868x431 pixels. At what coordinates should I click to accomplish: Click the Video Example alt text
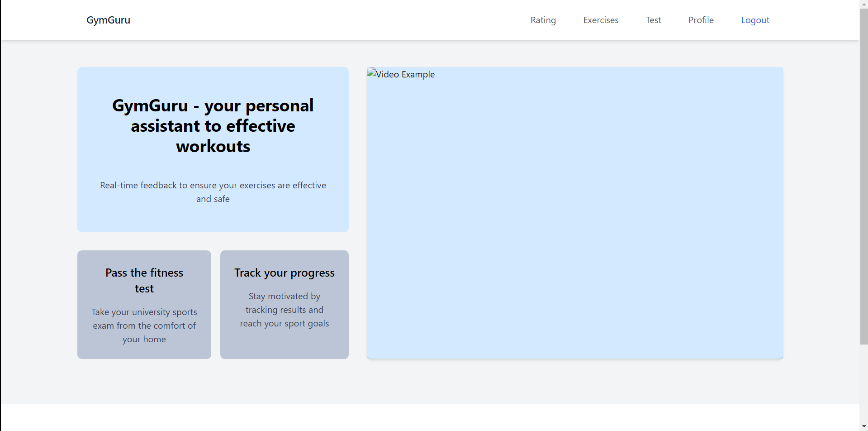point(405,74)
